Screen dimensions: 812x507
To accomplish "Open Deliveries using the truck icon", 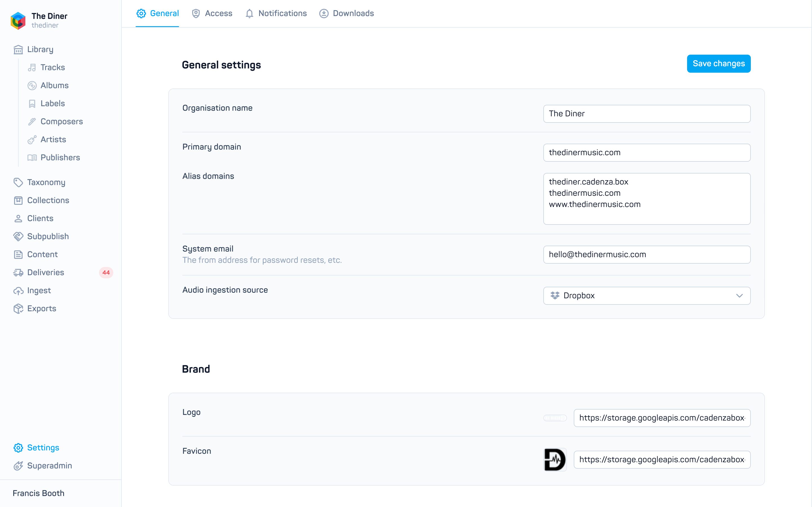I will click(18, 273).
